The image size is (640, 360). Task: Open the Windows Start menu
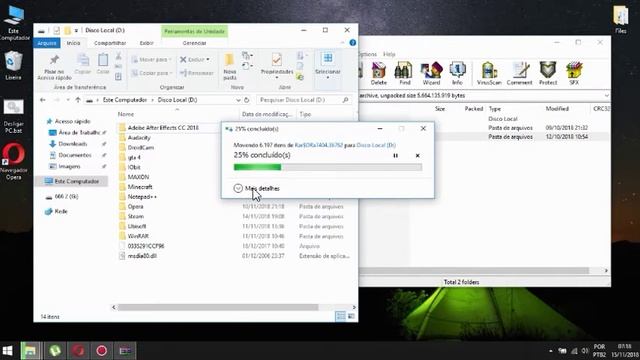pyautogui.click(x=7, y=351)
